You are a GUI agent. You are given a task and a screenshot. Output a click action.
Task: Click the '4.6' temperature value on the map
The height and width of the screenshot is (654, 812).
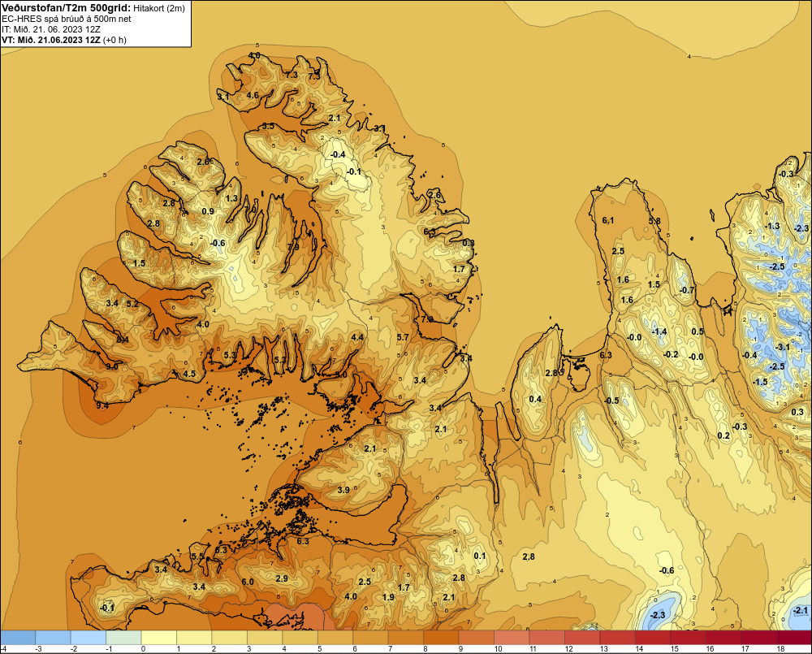click(253, 95)
